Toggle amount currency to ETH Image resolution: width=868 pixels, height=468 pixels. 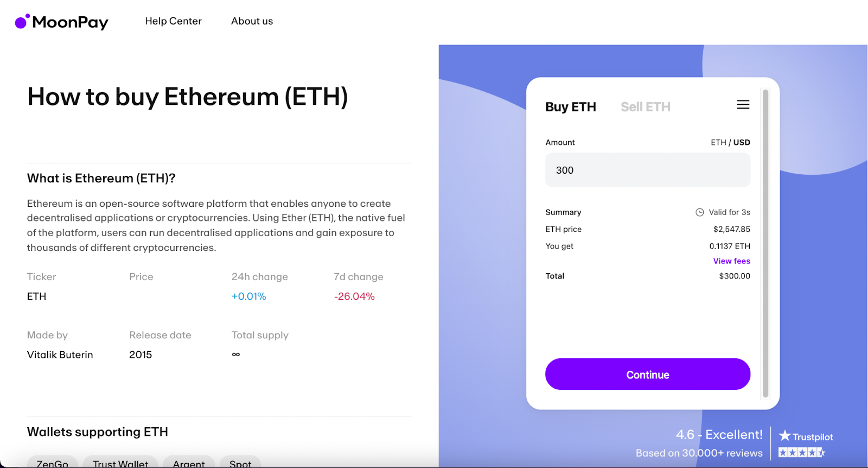pyautogui.click(x=718, y=142)
